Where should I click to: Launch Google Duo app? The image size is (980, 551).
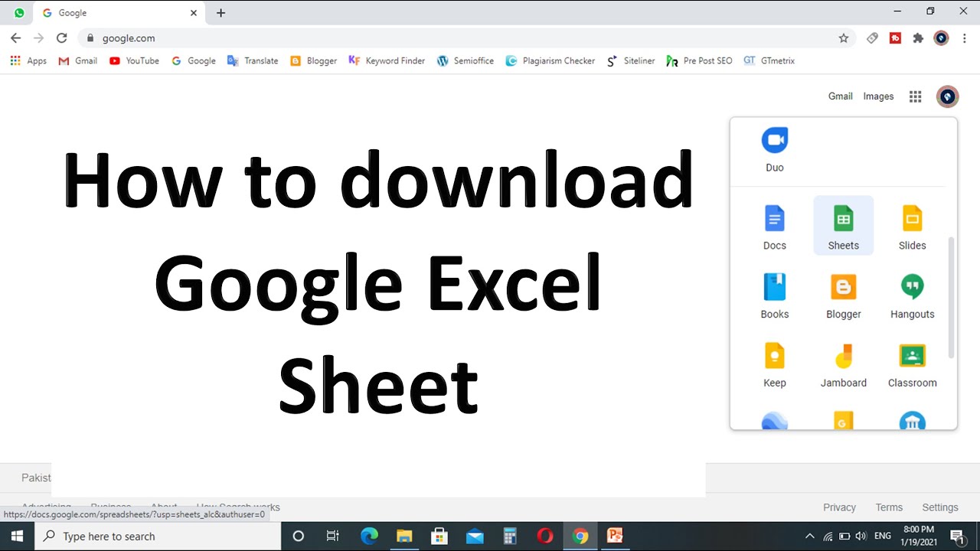coord(774,149)
